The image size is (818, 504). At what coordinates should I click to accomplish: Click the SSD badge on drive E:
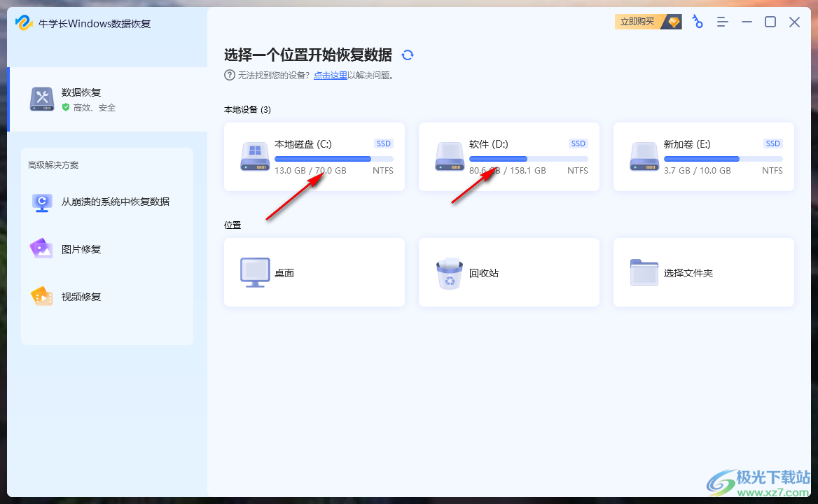coord(772,144)
